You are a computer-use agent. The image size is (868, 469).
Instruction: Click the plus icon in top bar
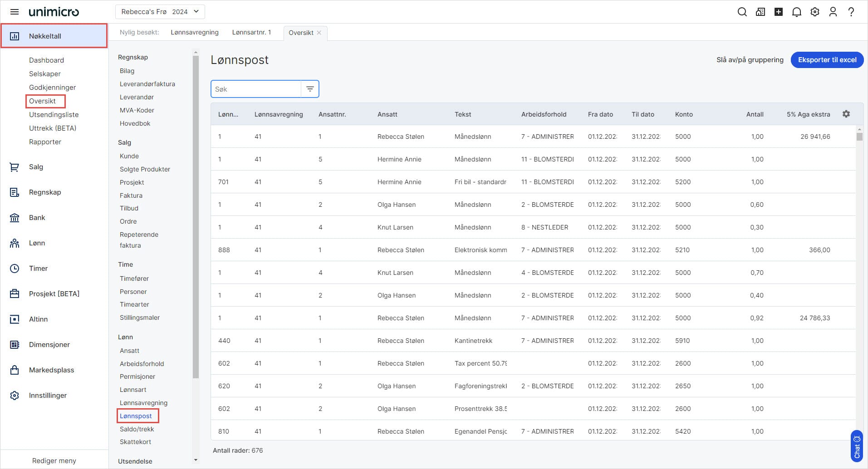click(778, 12)
